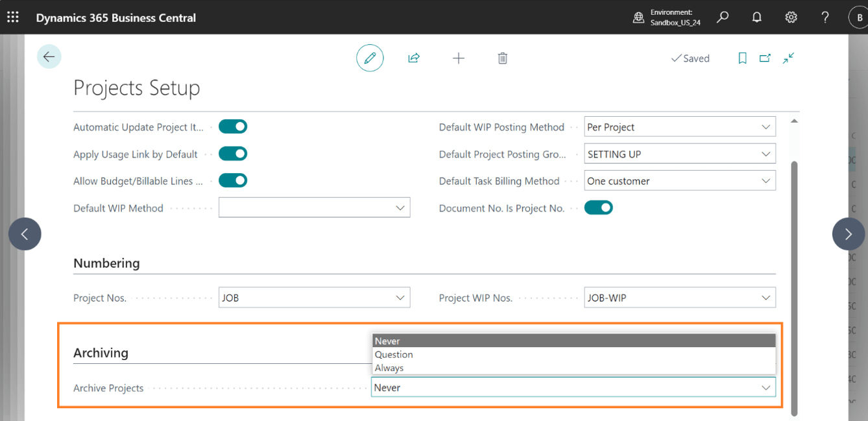The height and width of the screenshot is (421, 868).
Task: Click the collapse page arrows icon
Action: pyautogui.click(x=788, y=58)
